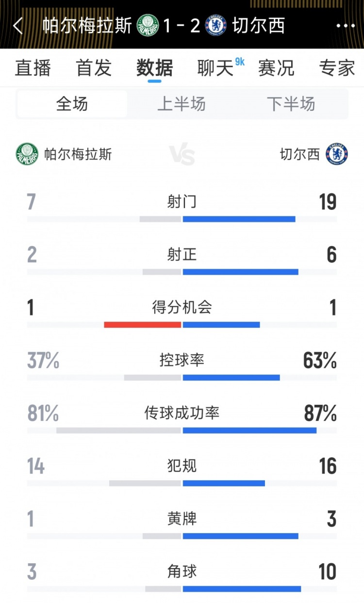364x603 pixels.
Task: Select the Palmeiras badge in the stats section
Action: pos(26,154)
